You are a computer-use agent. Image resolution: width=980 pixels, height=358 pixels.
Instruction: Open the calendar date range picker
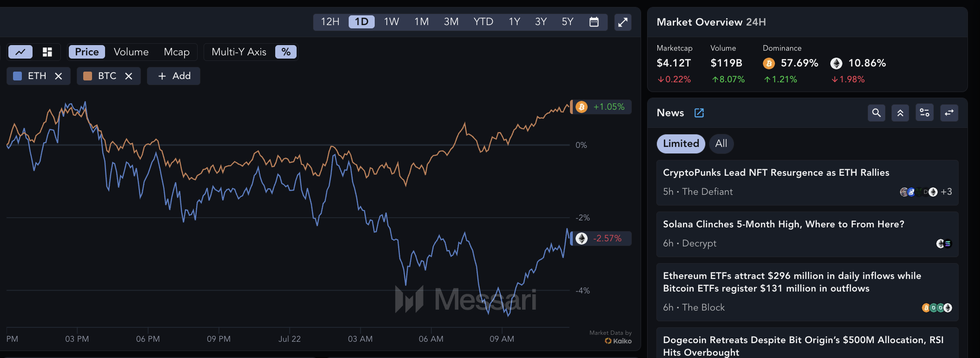[x=594, y=22]
